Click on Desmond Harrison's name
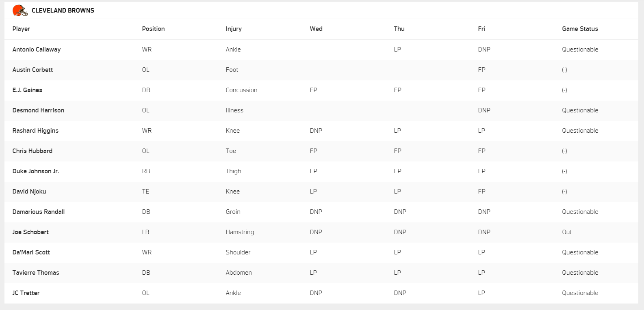The width and height of the screenshot is (644, 310). point(38,110)
